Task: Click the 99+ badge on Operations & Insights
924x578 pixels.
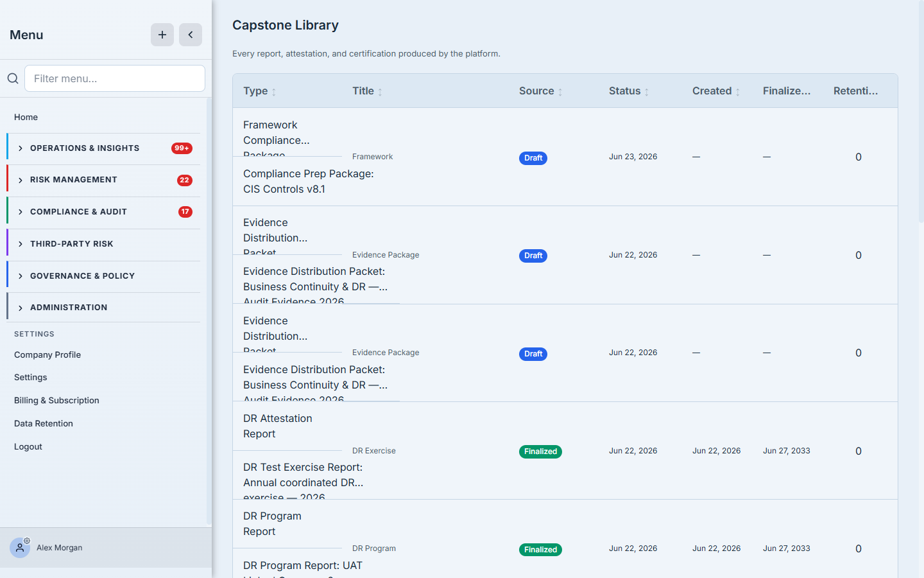Action: coord(182,148)
